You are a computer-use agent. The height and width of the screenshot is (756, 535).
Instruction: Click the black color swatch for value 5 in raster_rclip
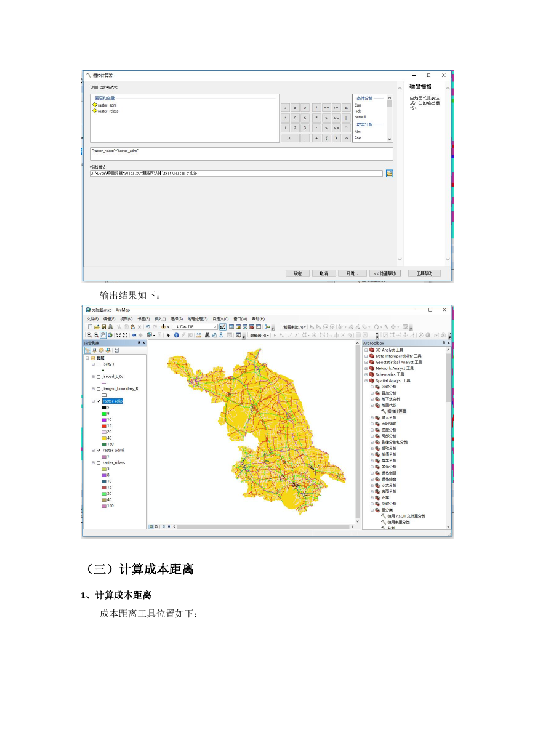pos(103,408)
